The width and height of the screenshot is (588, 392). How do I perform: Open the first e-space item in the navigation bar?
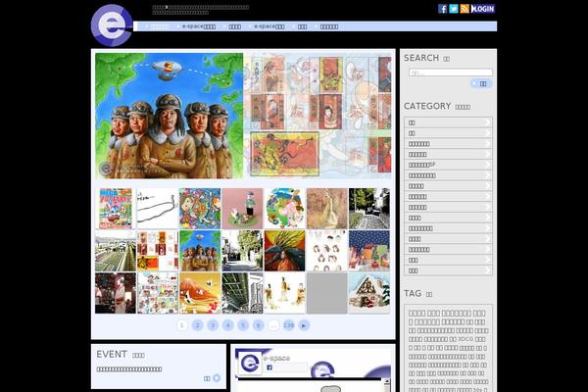pos(199,26)
